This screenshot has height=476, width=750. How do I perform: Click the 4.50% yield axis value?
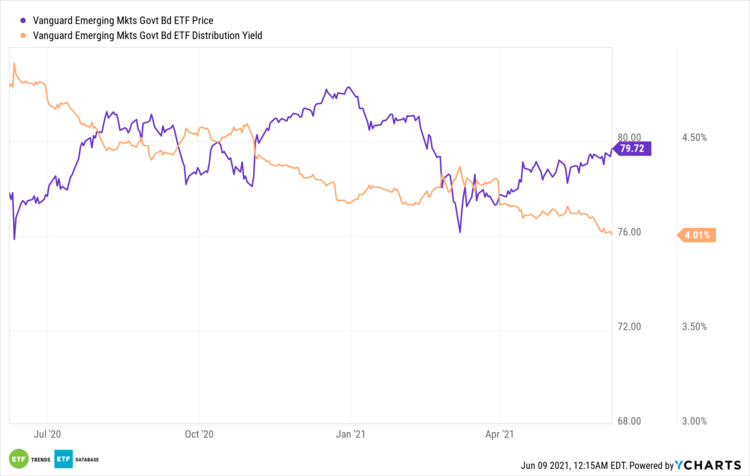coord(694,138)
